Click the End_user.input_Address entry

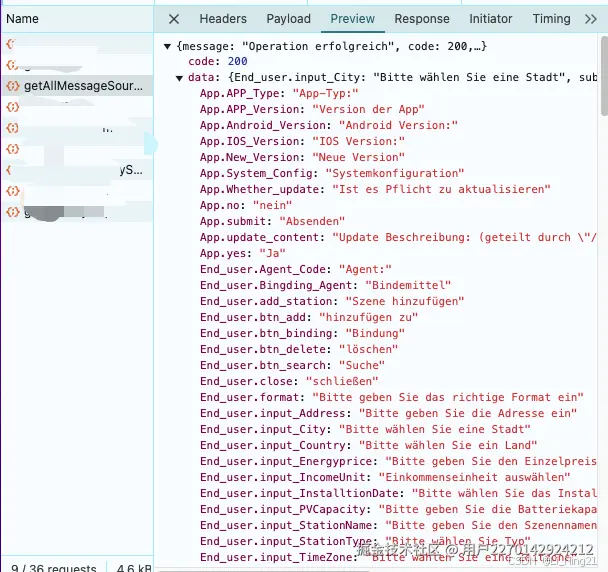(389, 413)
